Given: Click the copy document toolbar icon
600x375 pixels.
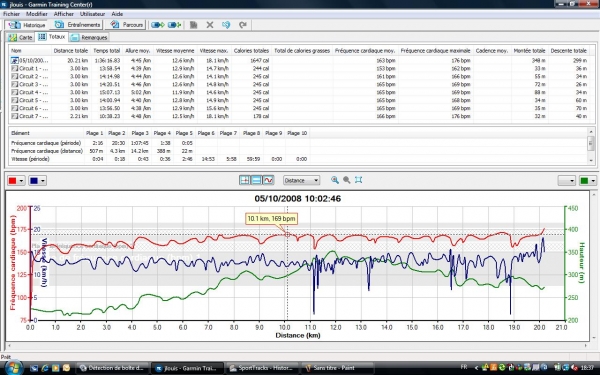Looking at the screenshot, I should tap(194, 25).
